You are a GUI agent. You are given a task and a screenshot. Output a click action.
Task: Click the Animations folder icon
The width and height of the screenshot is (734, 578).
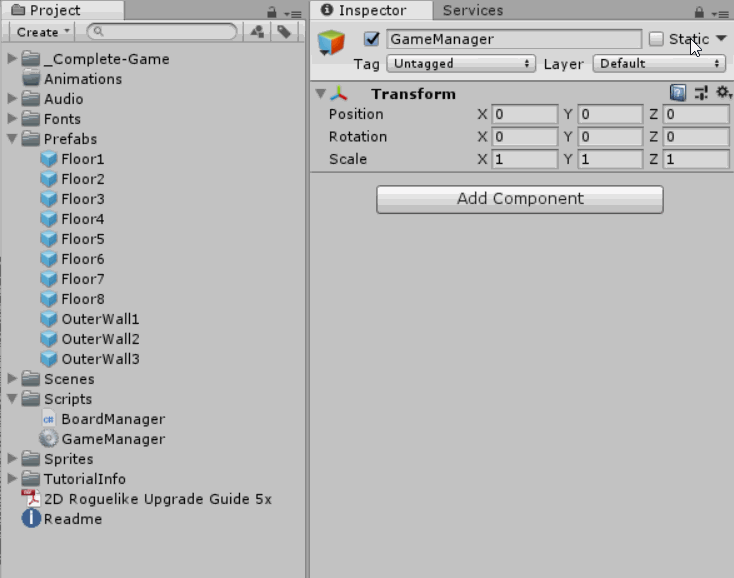pyautogui.click(x=31, y=78)
